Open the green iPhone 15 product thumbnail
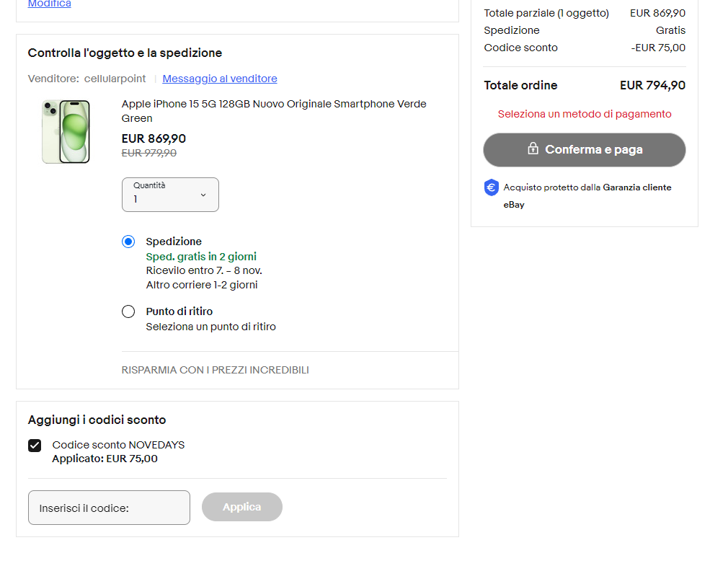This screenshot has height=566, width=728. [x=66, y=132]
